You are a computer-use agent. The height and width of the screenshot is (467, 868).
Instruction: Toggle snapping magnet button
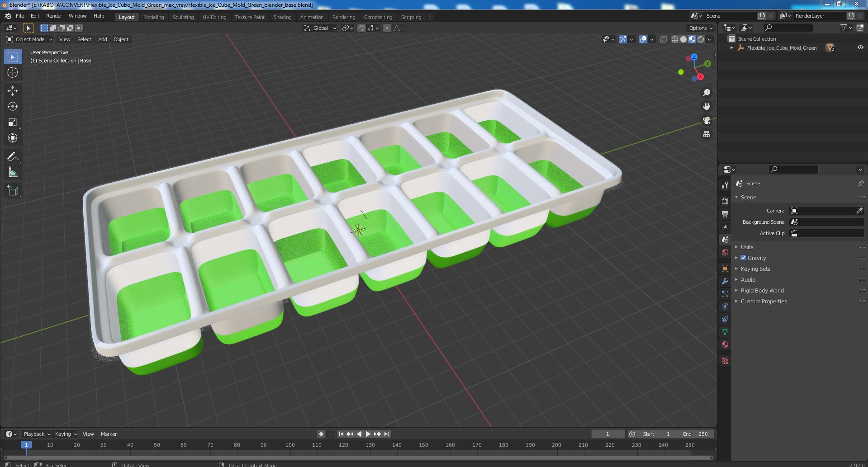point(361,28)
